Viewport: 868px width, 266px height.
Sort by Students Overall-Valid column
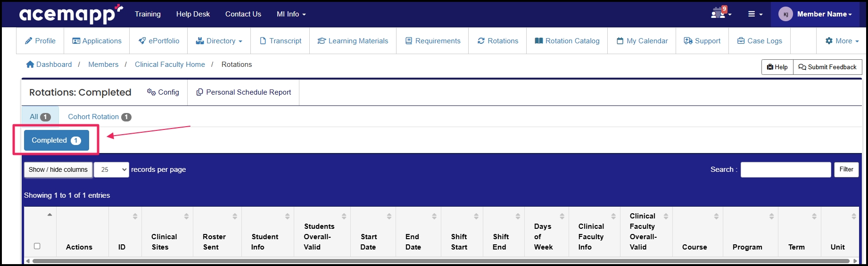[x=344, y=216]
